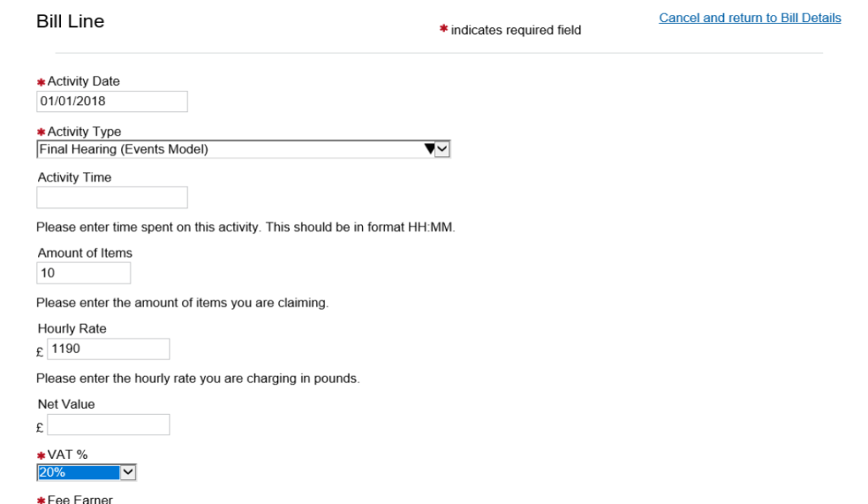Click the Amount of Items label
Image resolution: width=868 pixels, height=504 pixels.
85,253
